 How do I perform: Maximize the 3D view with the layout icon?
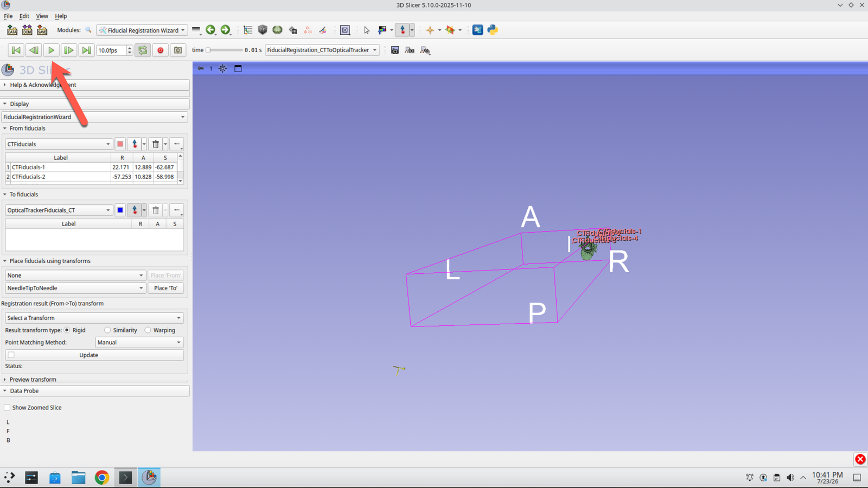(238, 69)
